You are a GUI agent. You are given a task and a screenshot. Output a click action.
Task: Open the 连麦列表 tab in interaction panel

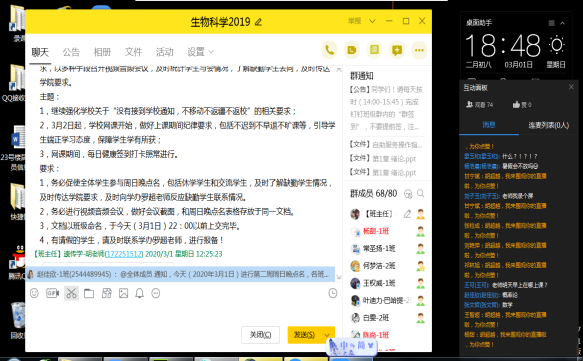(x=548, y=125)
